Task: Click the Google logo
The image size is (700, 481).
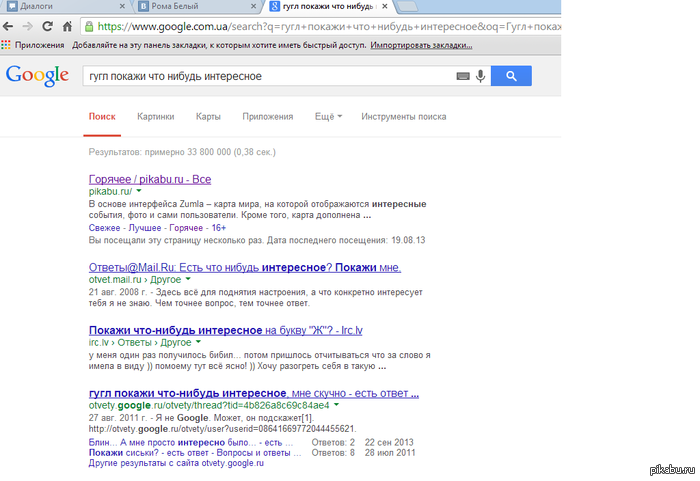Action: [37, 76]
